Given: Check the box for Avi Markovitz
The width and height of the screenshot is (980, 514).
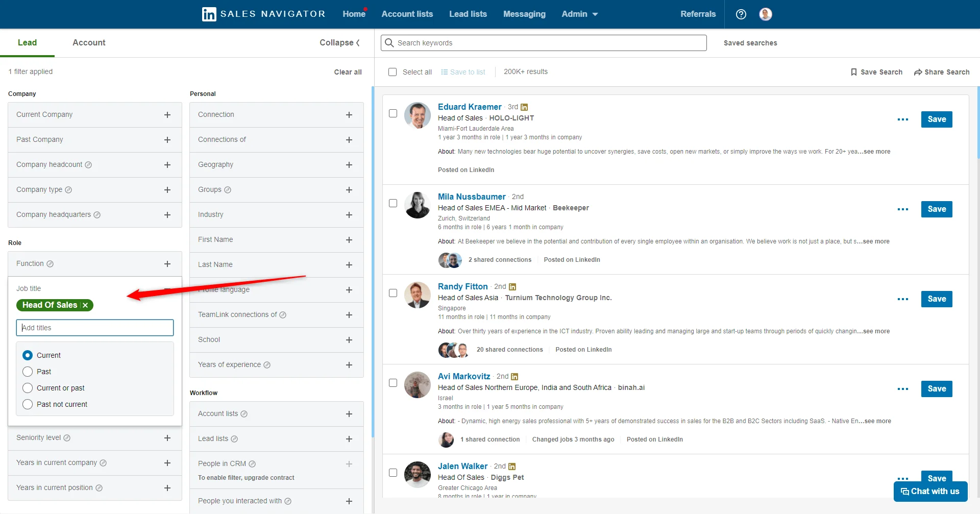Looking at the screenshot, I should coord(393,383).
